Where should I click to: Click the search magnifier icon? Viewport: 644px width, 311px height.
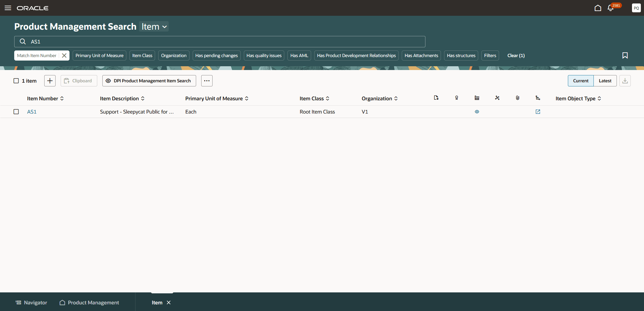point(23,42)
